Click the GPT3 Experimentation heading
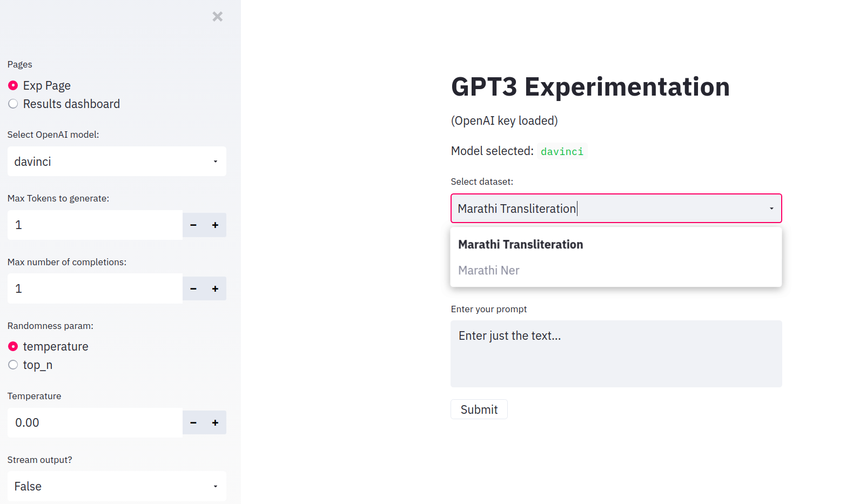This screenshot has height=504, width=853. point(590,86)
